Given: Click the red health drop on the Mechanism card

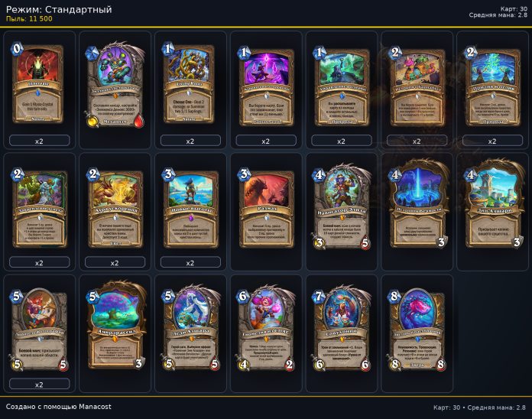Looking at the screenshot, I should (x=139, y=121).
